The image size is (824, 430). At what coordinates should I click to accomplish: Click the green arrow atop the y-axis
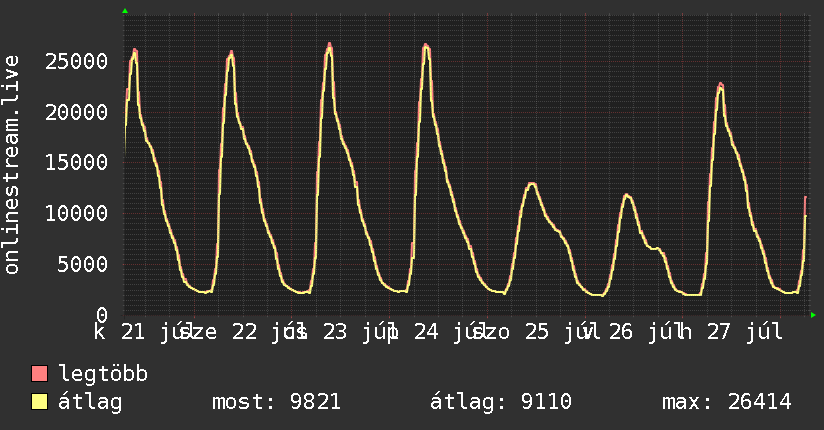tap(125, 11)
